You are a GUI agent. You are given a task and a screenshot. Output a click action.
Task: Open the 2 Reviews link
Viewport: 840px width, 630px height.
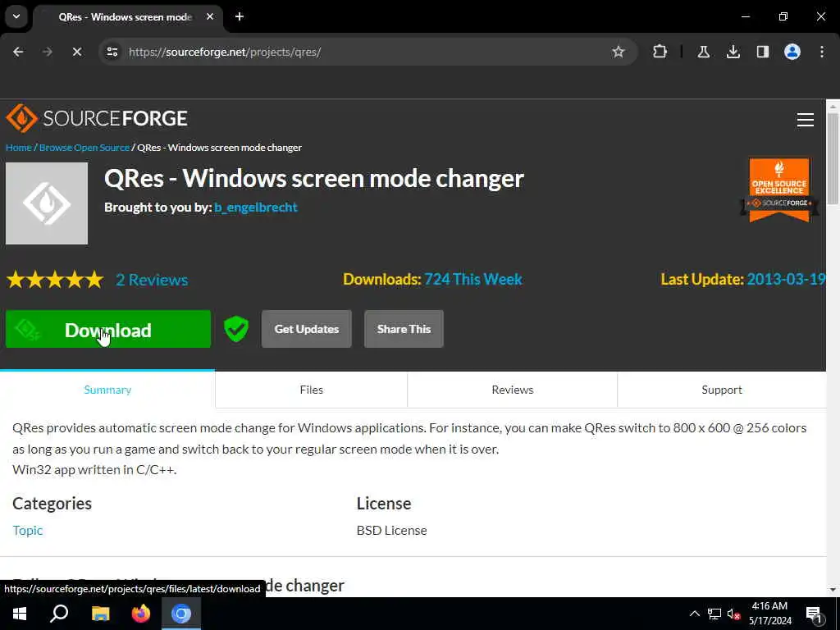pyautogui.click(x=152, y=280)
